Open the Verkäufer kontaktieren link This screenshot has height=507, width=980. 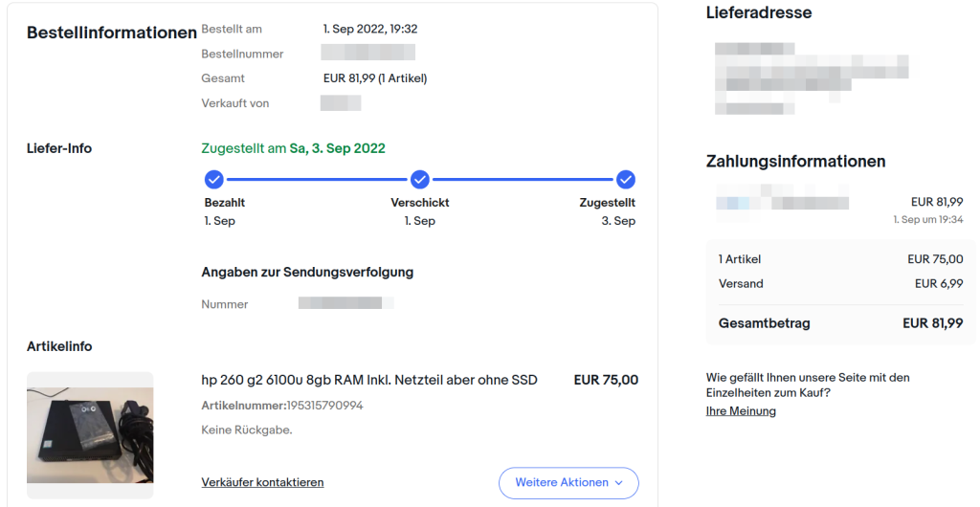[x=262, y=482]
